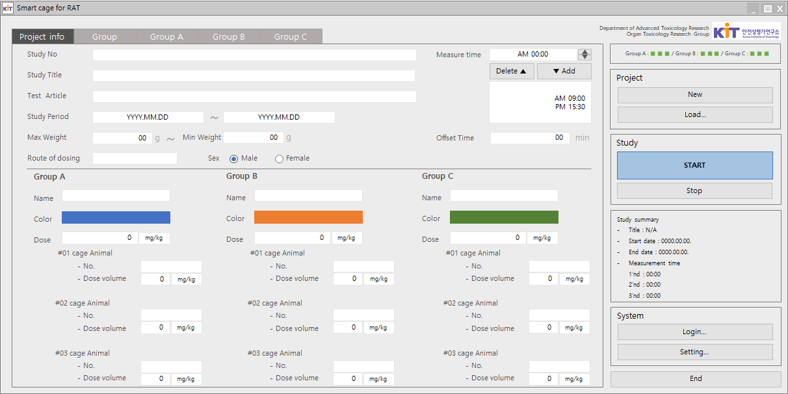Click Group C #01 cage Dose volume field
The image size is (788, 394).
pyautogui.click(x=544, y=279)
